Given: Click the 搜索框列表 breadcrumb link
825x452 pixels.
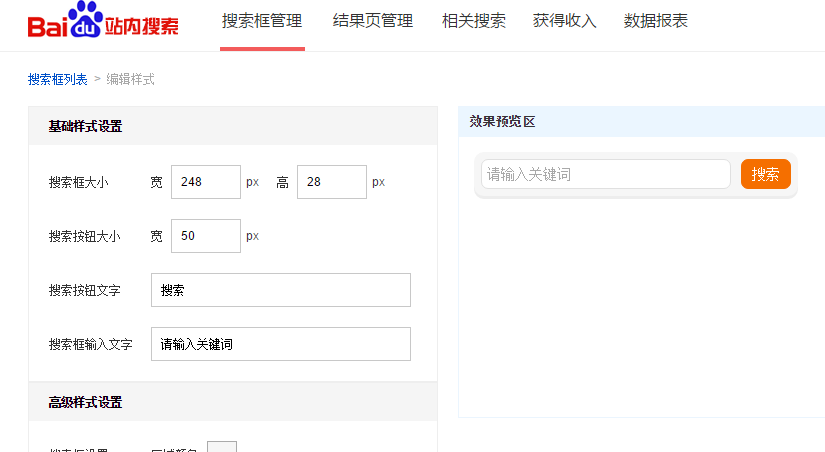Looking at the screenshot, I should (58, 79).
